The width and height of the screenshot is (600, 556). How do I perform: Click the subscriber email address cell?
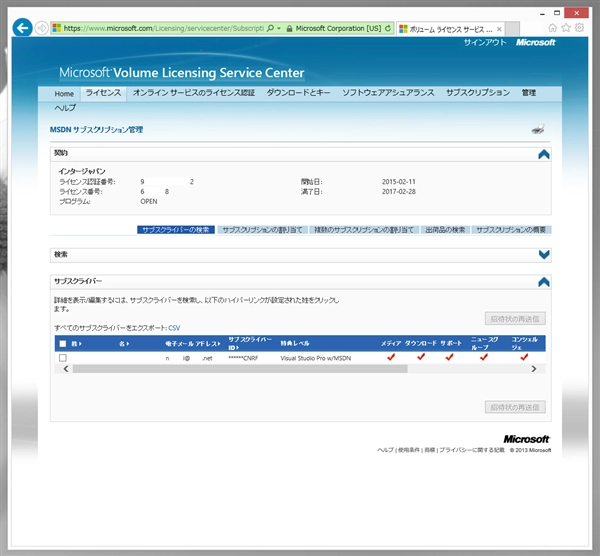point(189,358)
